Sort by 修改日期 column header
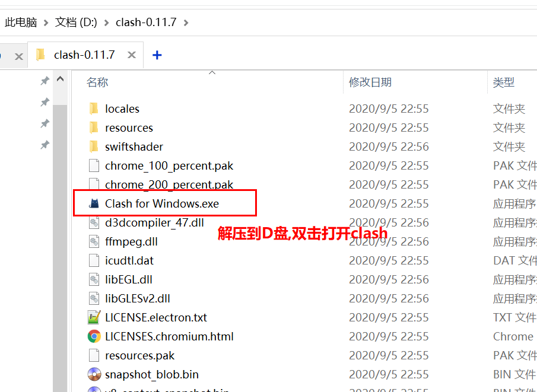Viewport: 537px width, 392px height. click(x=370, y=82)
